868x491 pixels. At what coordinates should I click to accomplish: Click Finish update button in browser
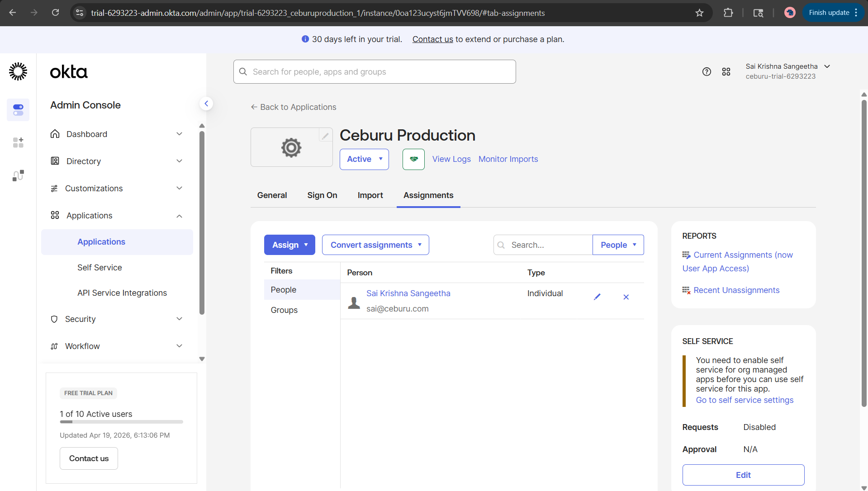(x=829, y=13)
